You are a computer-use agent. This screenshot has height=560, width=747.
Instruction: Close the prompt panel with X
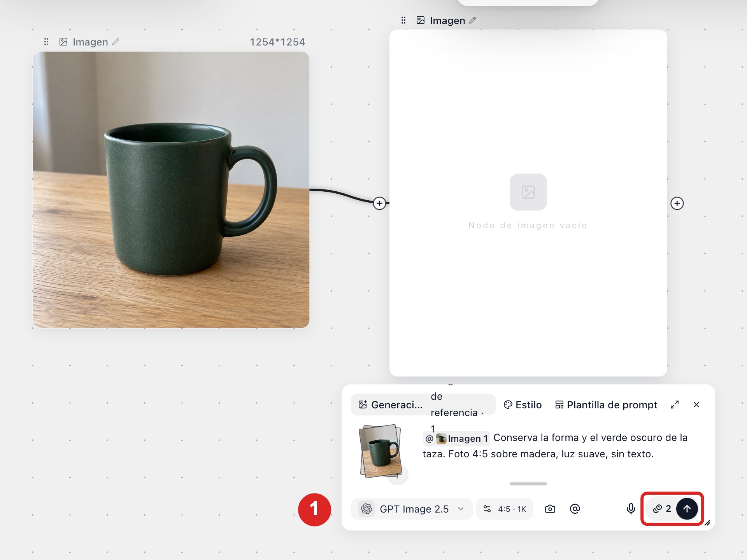point(696,405)
